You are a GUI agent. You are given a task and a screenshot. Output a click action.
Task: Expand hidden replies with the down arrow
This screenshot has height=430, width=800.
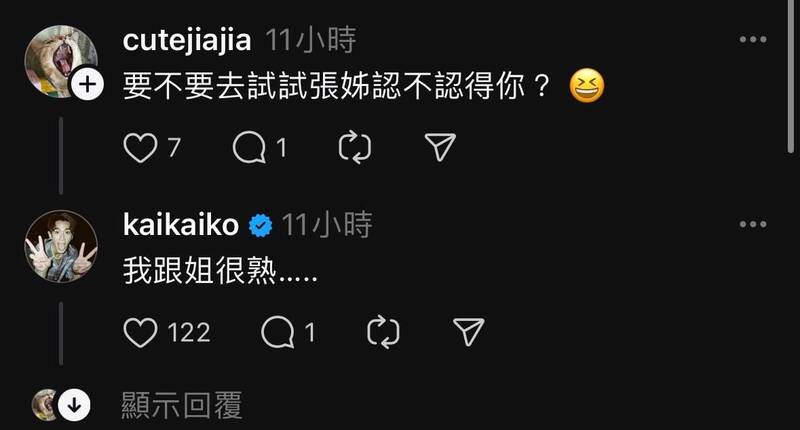[74, 405]
